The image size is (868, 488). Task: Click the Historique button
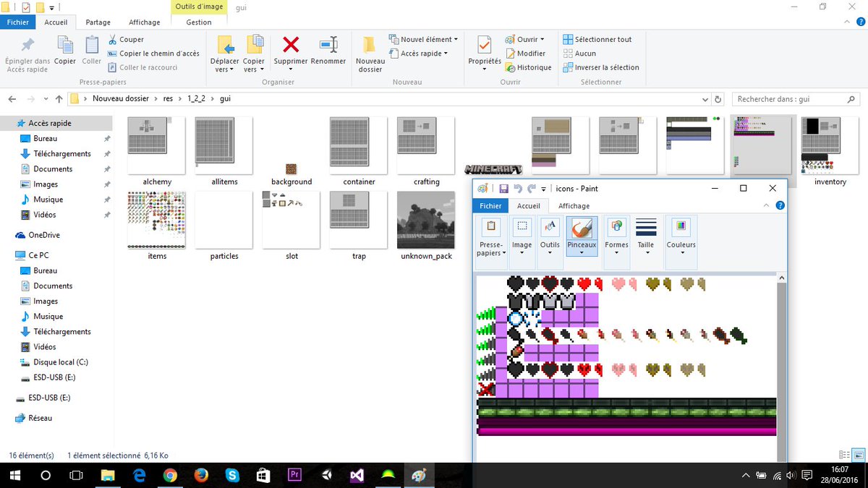(x=528, y=67)
